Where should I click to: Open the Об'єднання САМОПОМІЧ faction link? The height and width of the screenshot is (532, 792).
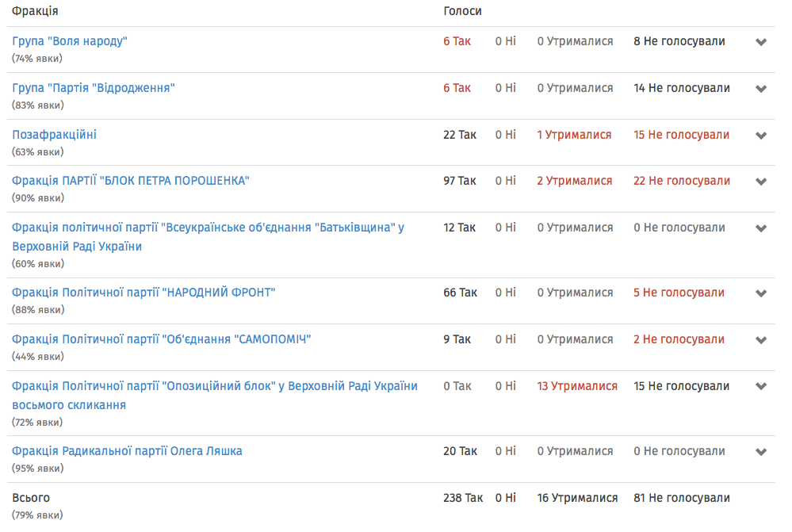coord(162,339)
